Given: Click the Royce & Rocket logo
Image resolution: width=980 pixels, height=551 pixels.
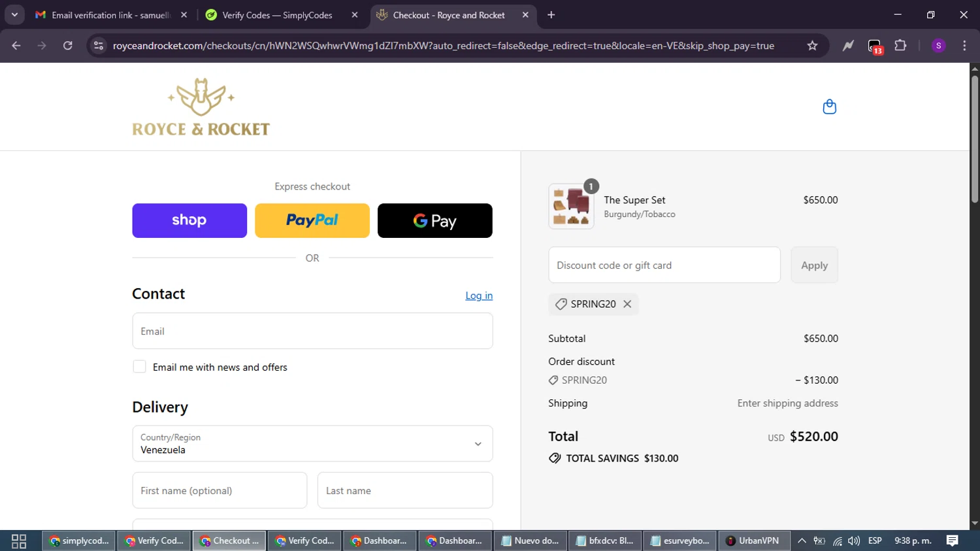Looking at the screenshot, I should pos(201,107).
